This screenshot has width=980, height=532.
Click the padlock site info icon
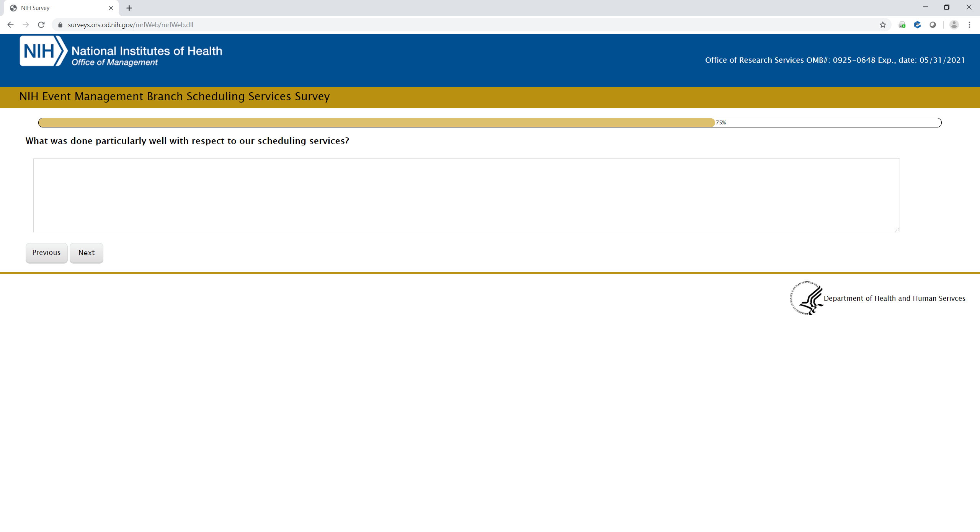click(x=60, y=25)
